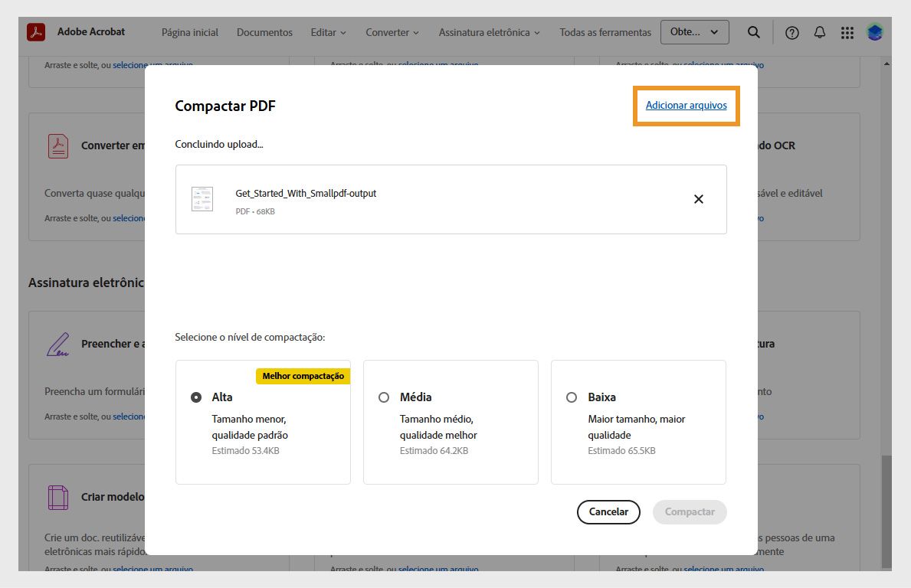Open the Obte... dropdown button
The image size is (911, 588).
[694, 32]
